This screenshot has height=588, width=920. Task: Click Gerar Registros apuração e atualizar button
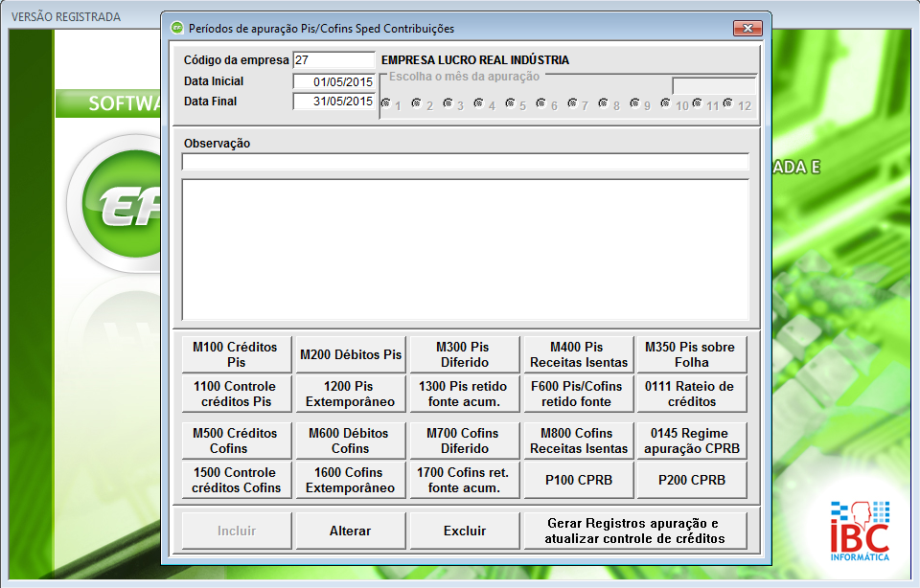click(x=634, y=531)
